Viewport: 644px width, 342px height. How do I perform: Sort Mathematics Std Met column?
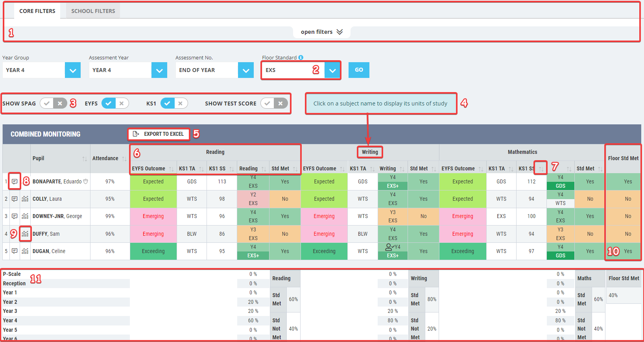(x=600, y=169)
